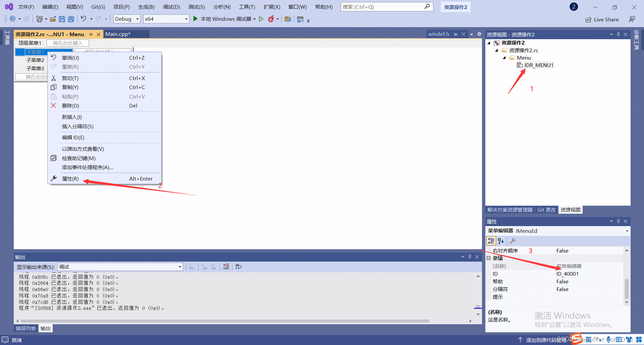Click the Categorized view icon in Properties
Image resolution: width=644 pixels, height=345 pixels.
tap(491, 241)
